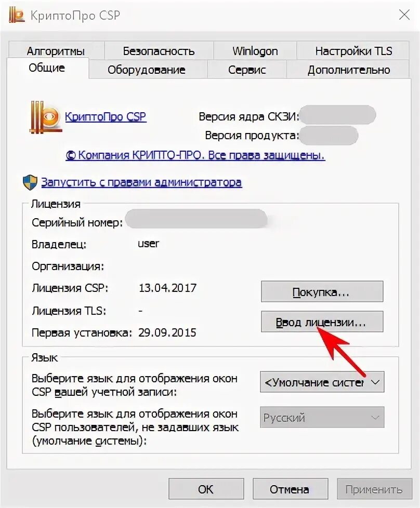
Task: Follow the Компания КРИПТО-ПРО copyright link
Action: point(195,155)
